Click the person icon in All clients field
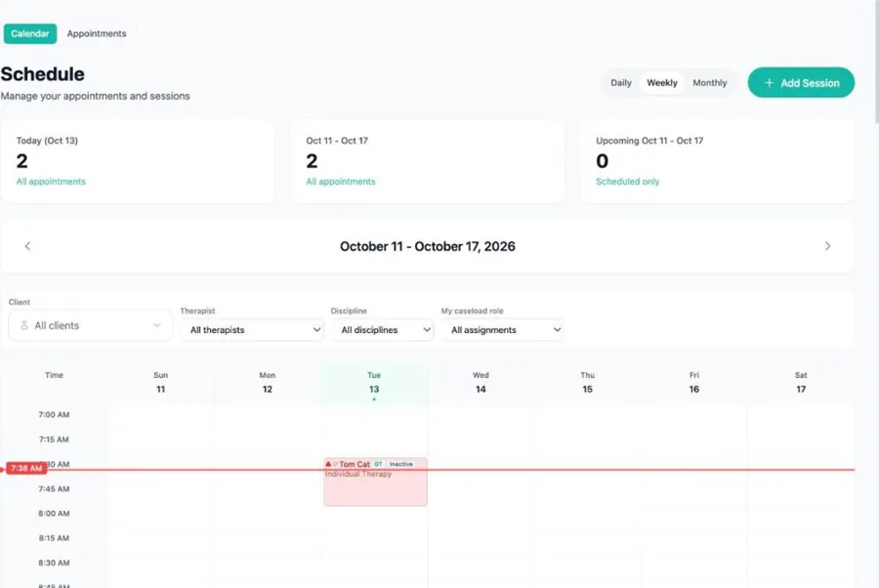879x588 pixels. pyautogui.click(x=24, y=325)
